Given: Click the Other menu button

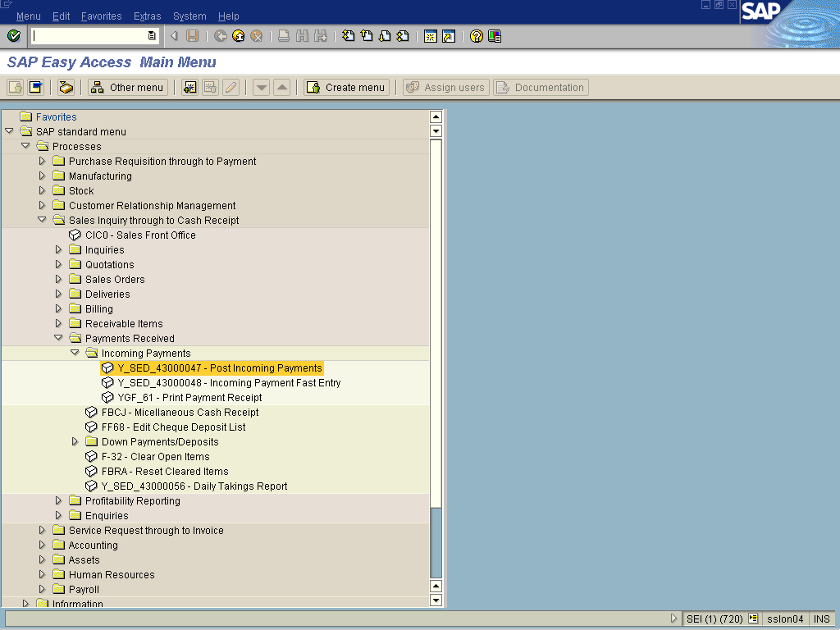Looking at the screenshot, I should tap(128, 88).
